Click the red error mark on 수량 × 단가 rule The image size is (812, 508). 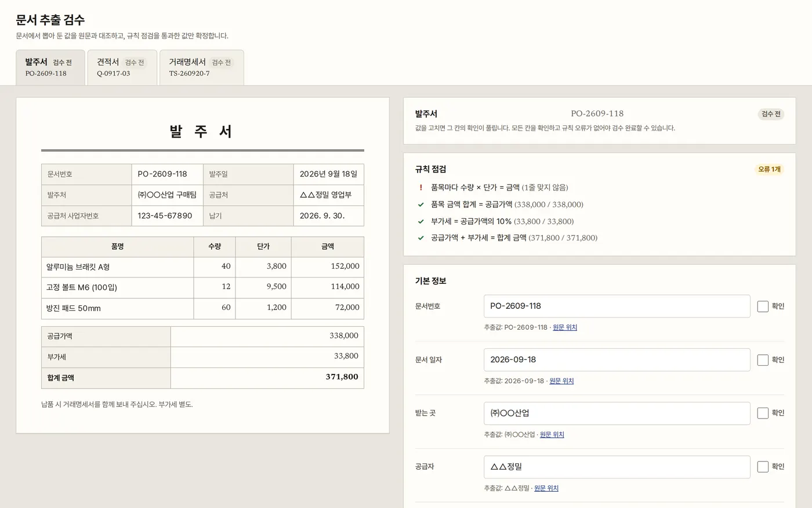(421, 188)
